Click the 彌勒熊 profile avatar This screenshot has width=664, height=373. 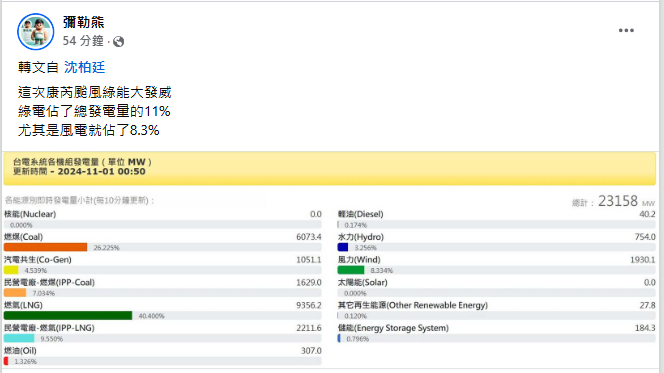pos(36,32)
